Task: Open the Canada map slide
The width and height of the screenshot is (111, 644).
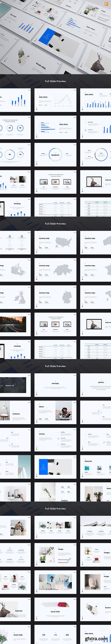Action: tap(16, 270)
